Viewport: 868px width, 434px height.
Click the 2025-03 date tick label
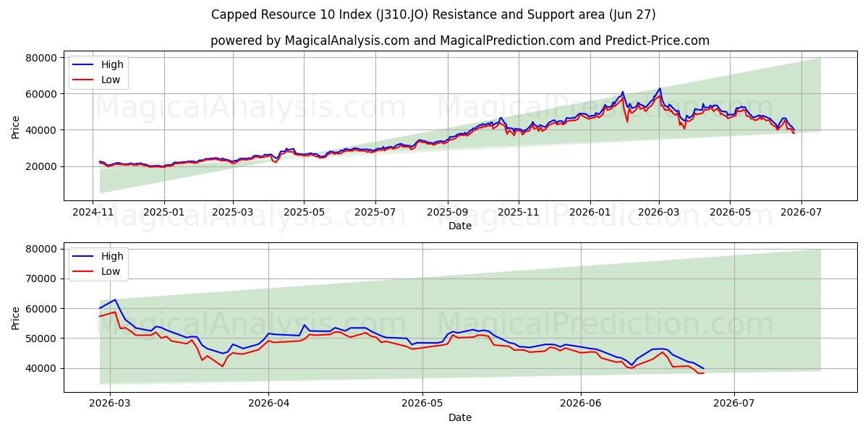coord(233,213)
